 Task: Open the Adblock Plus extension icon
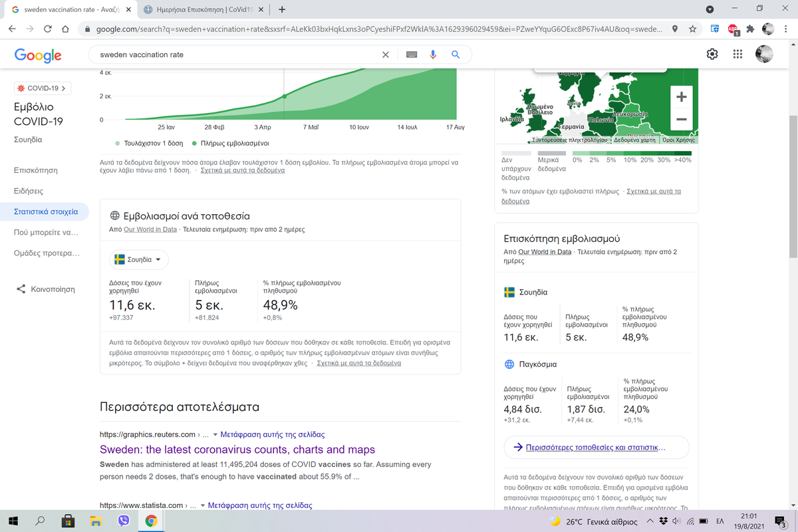click(733, 29)
